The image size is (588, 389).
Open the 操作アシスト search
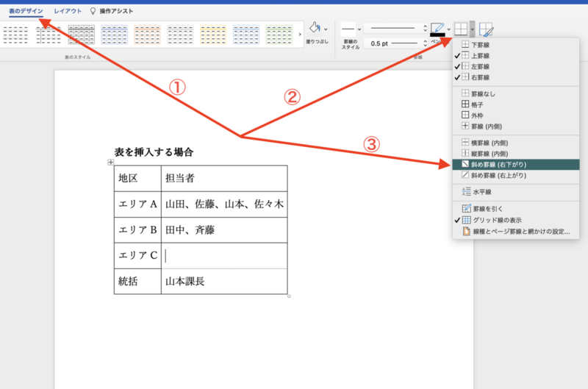116,11
